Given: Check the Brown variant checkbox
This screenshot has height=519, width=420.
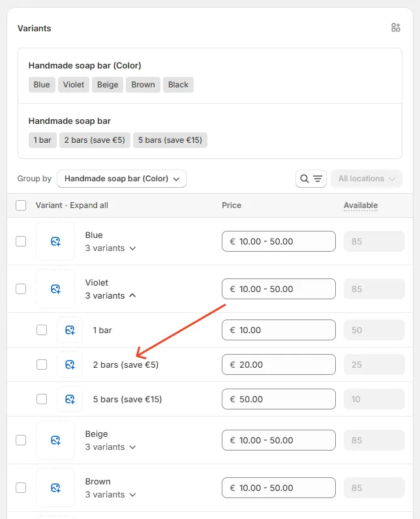Looking at the screenshot, I should click(x=21, y=488).
